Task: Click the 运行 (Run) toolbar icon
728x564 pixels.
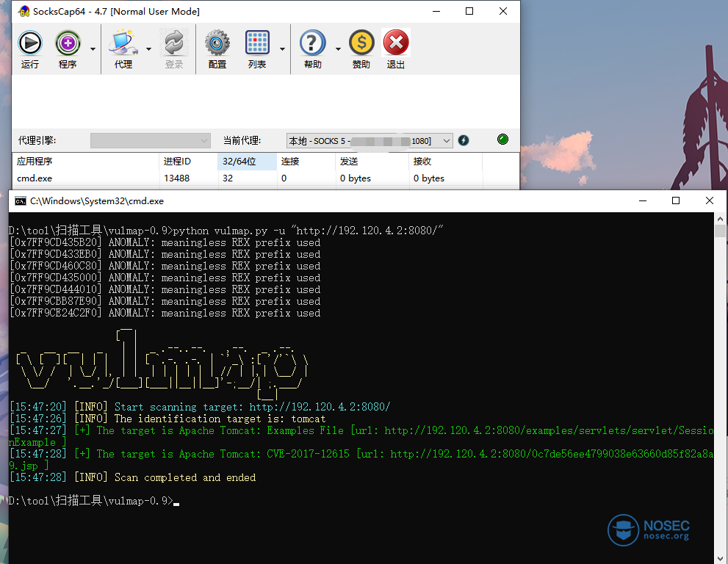Action: tap(30, 43)
